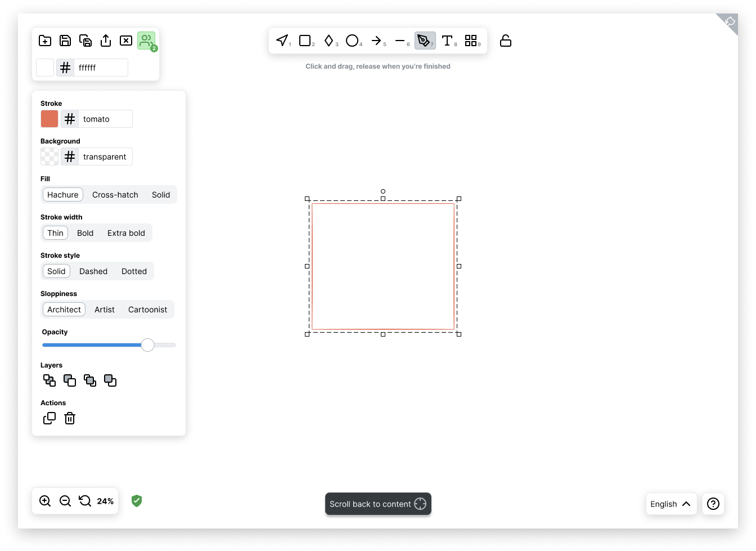Image resolution: width=756 pixels, height=551 pixels.
Task: Select the Arrow tool
Action: pyautogui.click(x=377, y=40)
